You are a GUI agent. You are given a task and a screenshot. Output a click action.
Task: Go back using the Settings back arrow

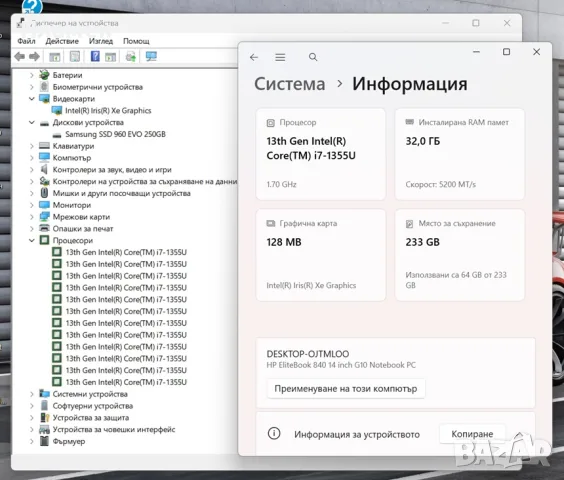254,57
